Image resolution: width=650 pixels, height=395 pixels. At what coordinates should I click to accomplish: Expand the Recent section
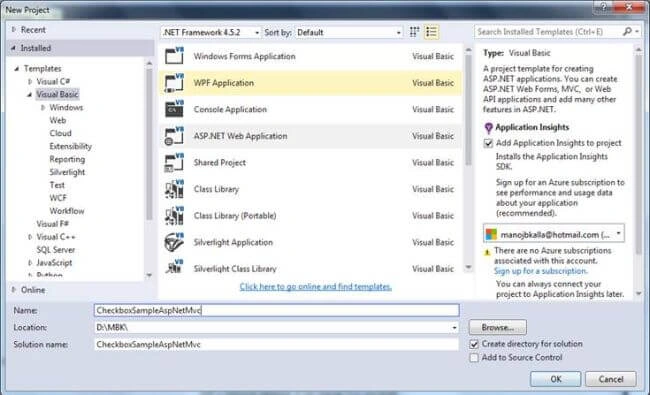coord(14,29)
